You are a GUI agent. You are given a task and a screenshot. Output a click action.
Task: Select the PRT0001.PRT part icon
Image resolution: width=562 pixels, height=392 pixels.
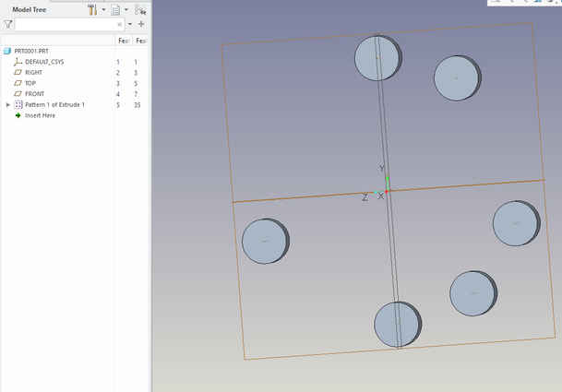pyautogui.click(x=8, y=51)
